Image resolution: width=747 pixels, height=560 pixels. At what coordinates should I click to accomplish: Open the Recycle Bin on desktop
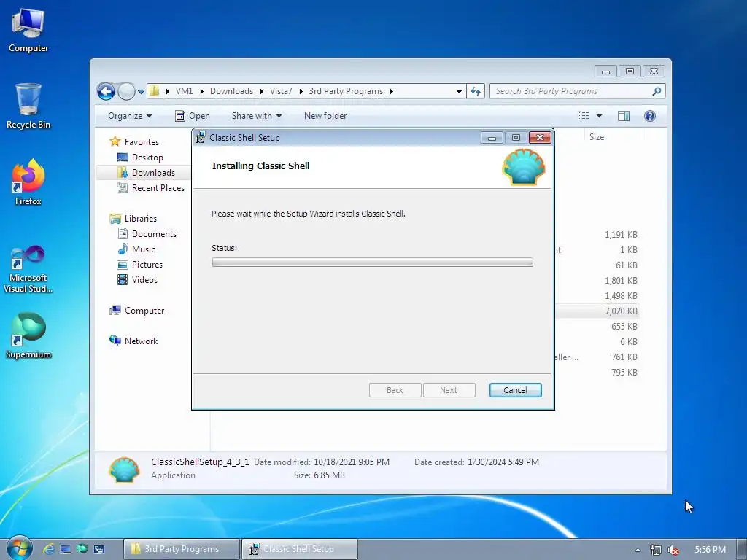tap(28, 106)
